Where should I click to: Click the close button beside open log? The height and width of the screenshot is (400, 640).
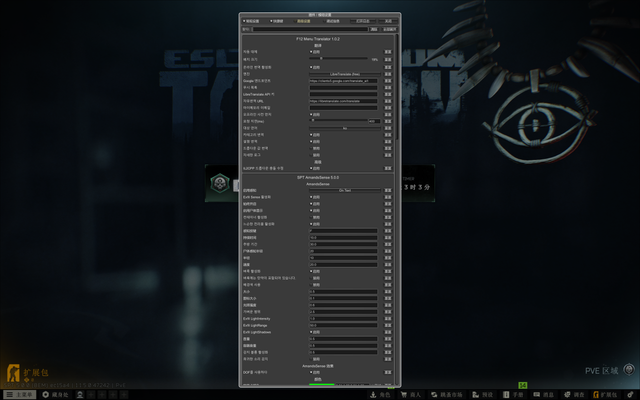388,21
